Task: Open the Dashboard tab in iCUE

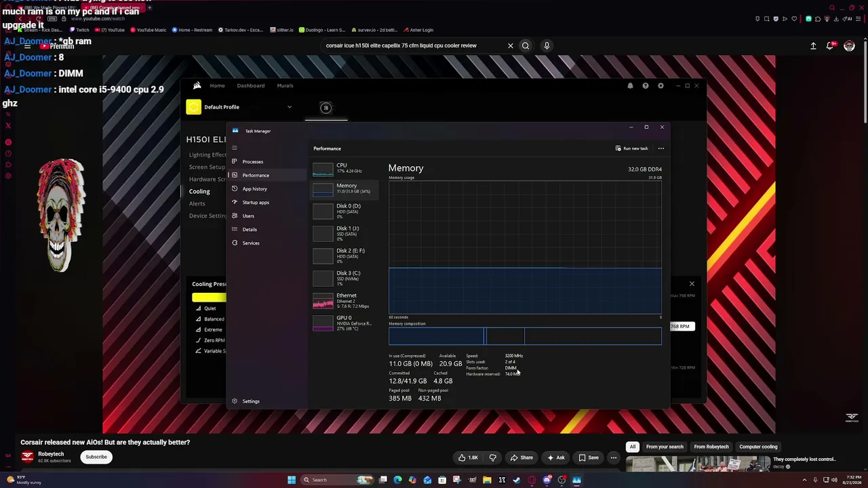Action: (x=251, y=85)
